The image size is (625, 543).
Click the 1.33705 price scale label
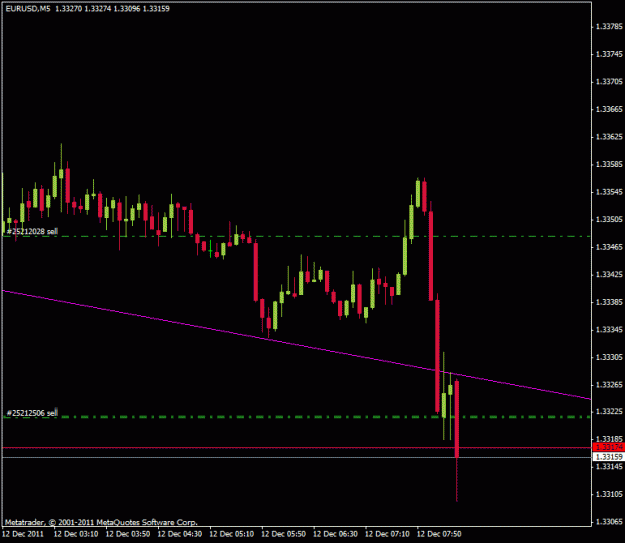tap(609, 82)
